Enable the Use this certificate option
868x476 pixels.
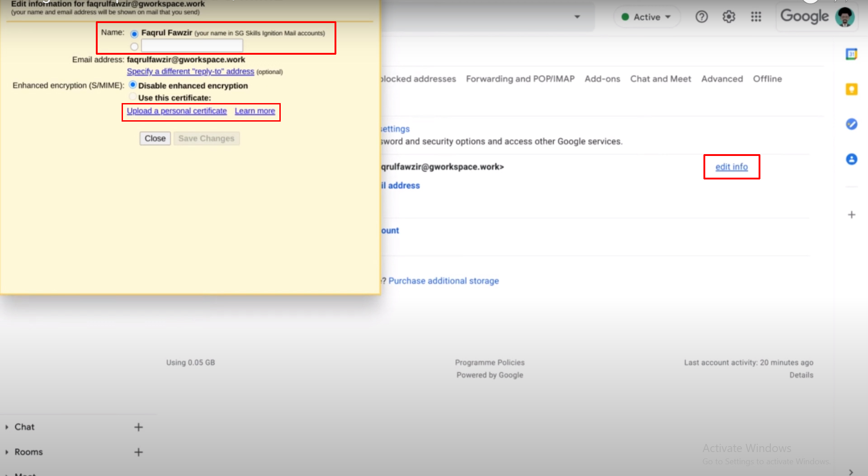(132, 96)
